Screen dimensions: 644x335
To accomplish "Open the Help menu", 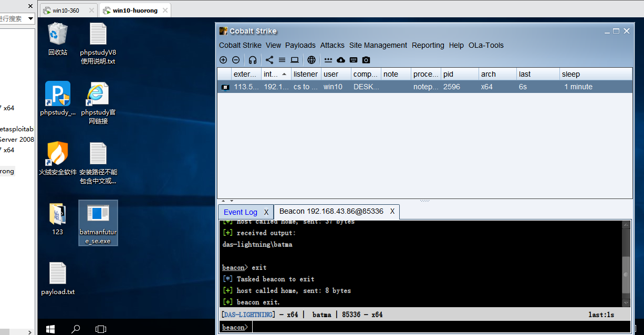I will 456,45.
